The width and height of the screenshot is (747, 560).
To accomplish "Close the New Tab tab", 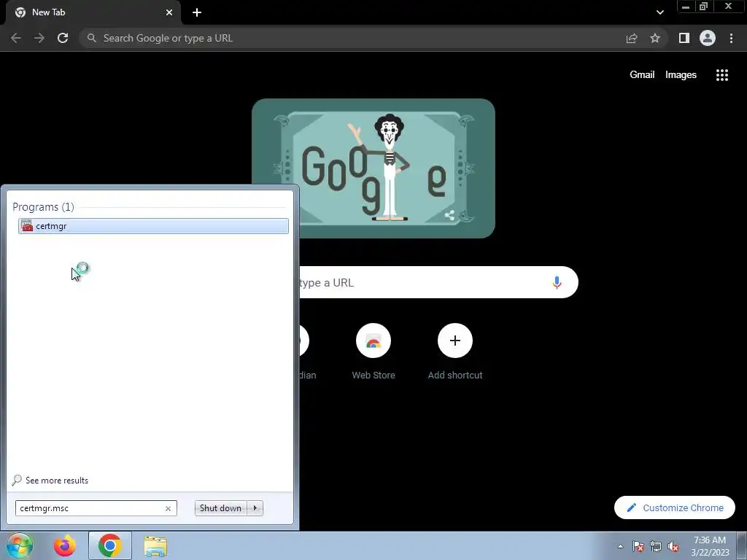I will (169, 12).
